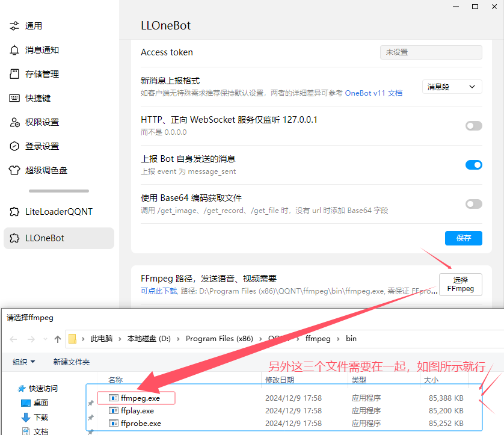
Task: Click the 选择 FFmpeg button
Action: coord(461,285)
